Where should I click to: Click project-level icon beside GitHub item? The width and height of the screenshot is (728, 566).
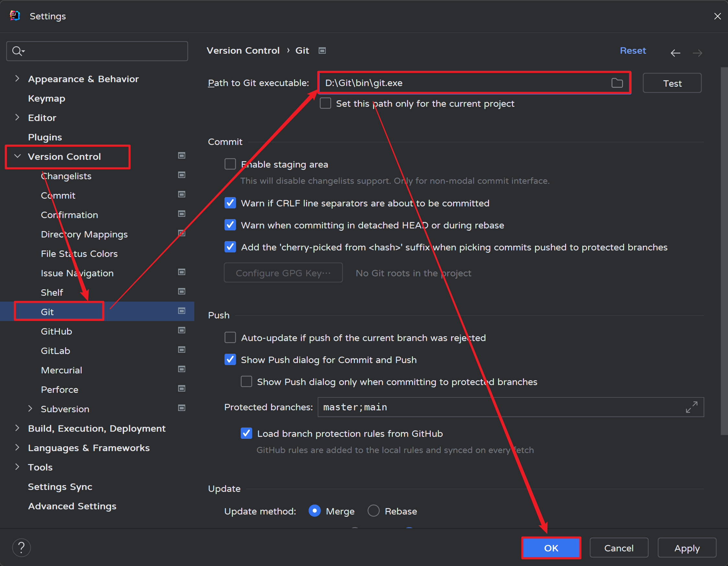click(x=182, y=330)
